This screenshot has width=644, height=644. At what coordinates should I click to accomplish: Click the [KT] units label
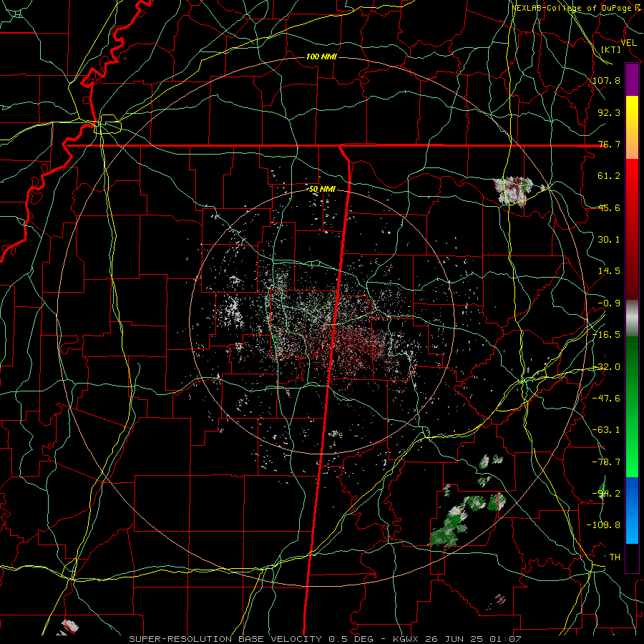(x=611, y=49)
